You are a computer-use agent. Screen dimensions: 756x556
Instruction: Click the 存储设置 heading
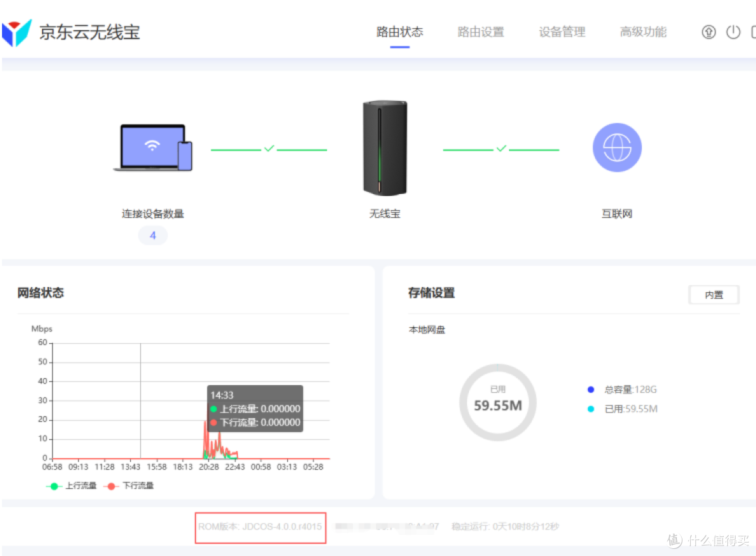pos(431,293)
